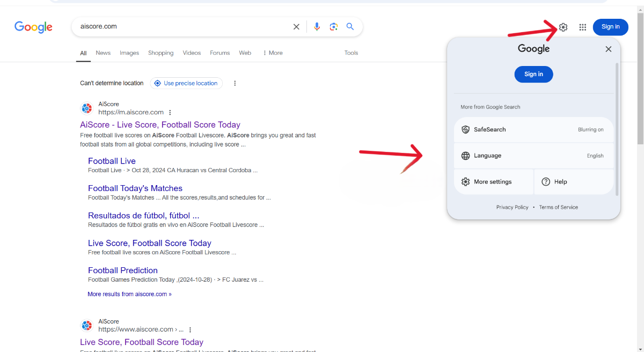Screen dimensions: 644x352
Task: Open the Football Live sitelink
Action: coord(112,161)
